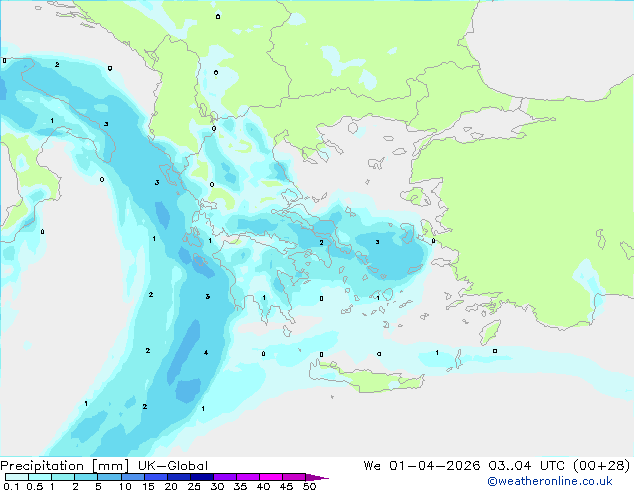Select the 2 to 5 mm legend swatch
Screen dimensions: 634x490
tap(86, 477)
